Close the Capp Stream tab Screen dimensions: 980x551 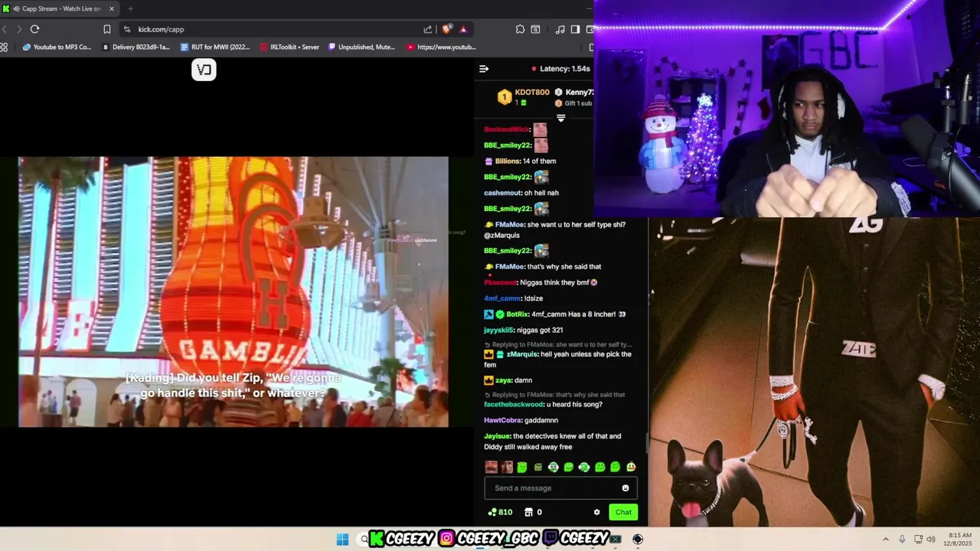tap(112, 8)
